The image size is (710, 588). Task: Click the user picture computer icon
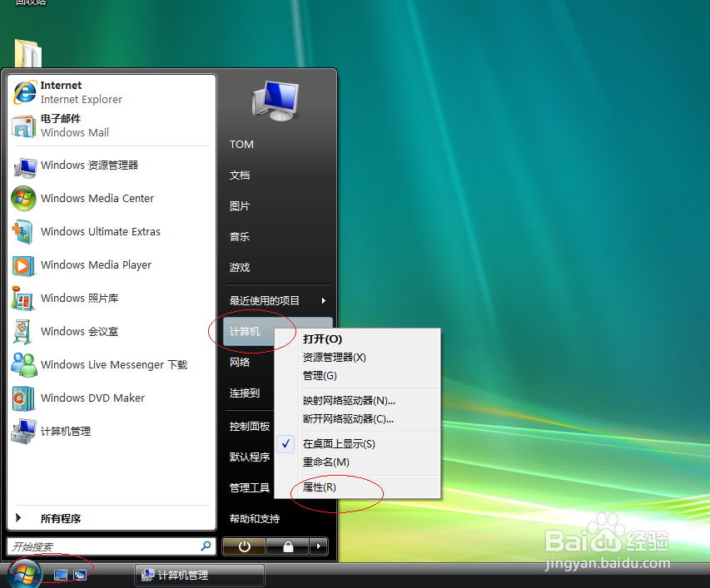pos(276,101)
